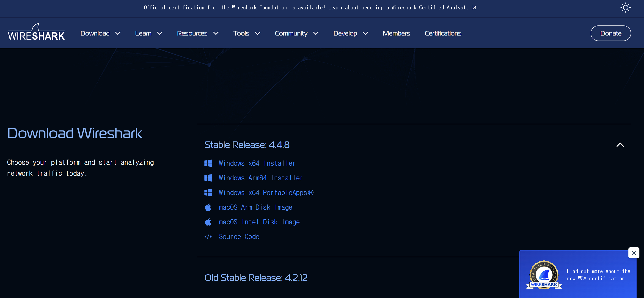Screen dimensions: 644x298
Task: Click the Apple icon beside macOS Intel Disk Image
Action: click(x=208, y=222)
